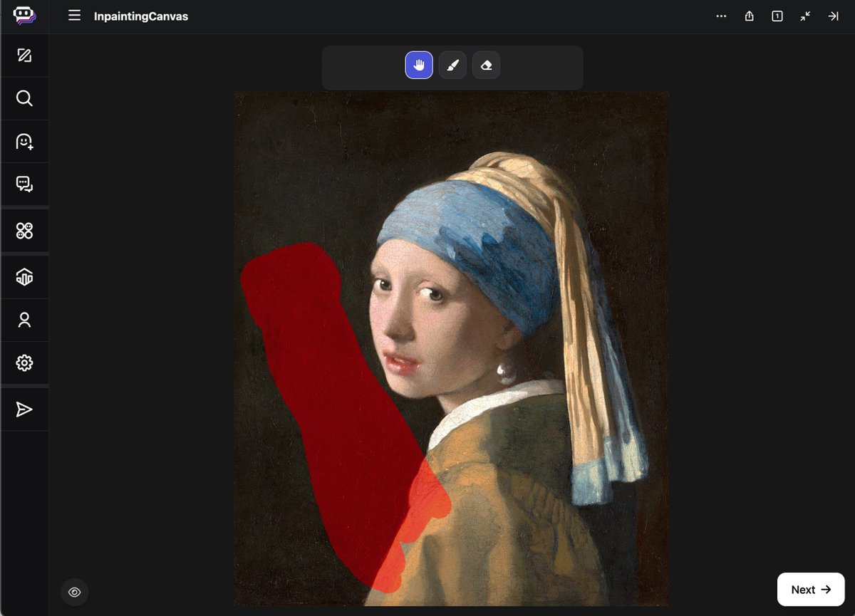Open settings gear in sidebar
The image size is (855, 616).
24,363
